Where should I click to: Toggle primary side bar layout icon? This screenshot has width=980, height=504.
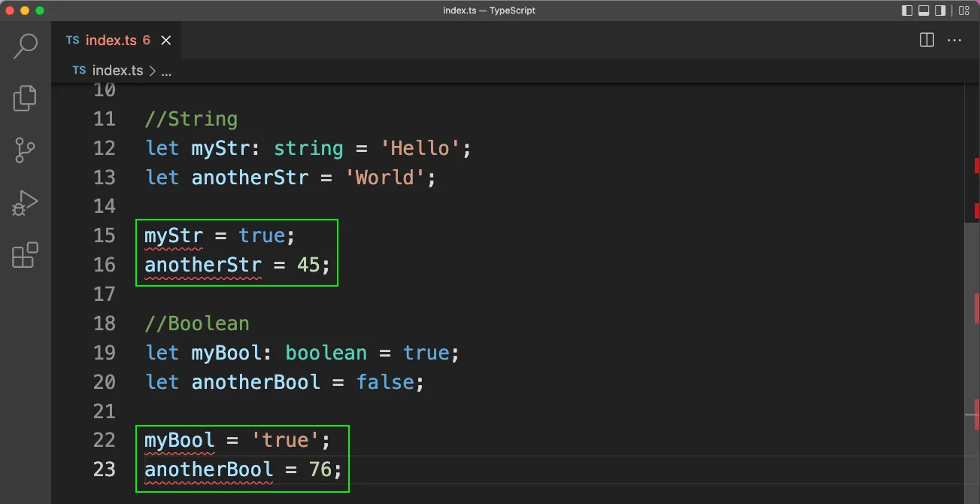907,11
